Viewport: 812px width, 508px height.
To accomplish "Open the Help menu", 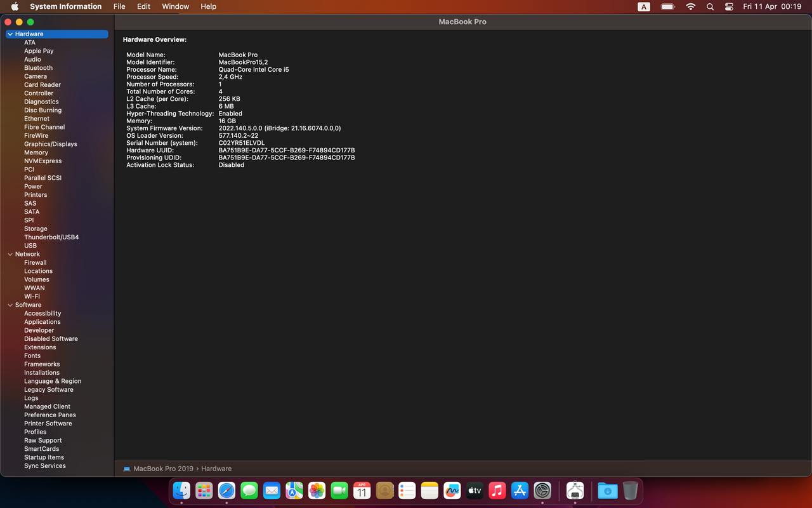I will 208,6.
